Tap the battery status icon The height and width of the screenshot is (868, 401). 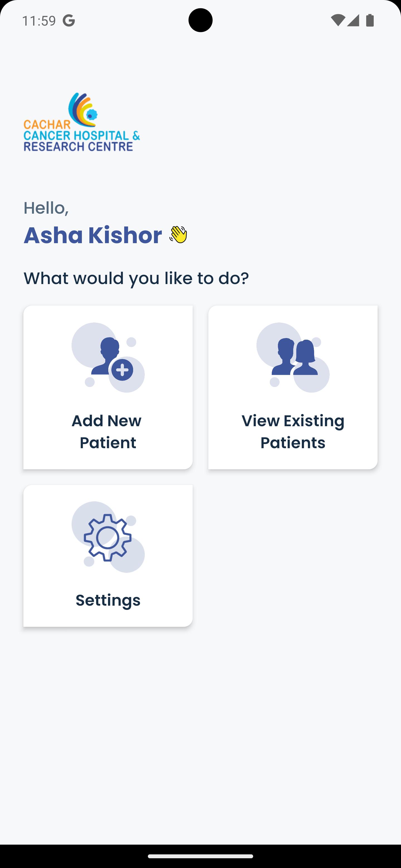[370, 21]
